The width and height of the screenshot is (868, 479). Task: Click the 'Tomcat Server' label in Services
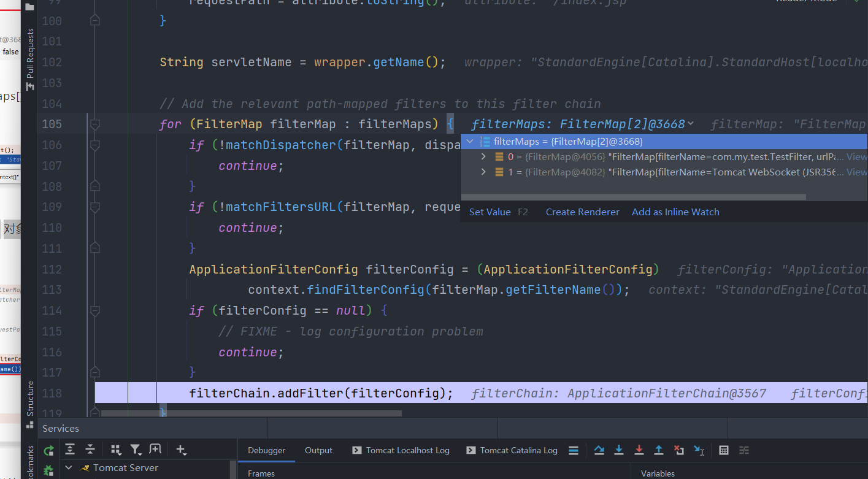tap(126, 468)
